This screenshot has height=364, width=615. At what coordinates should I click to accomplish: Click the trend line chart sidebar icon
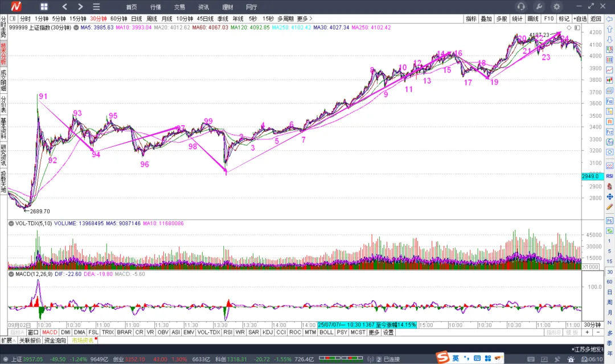(609, 70)
